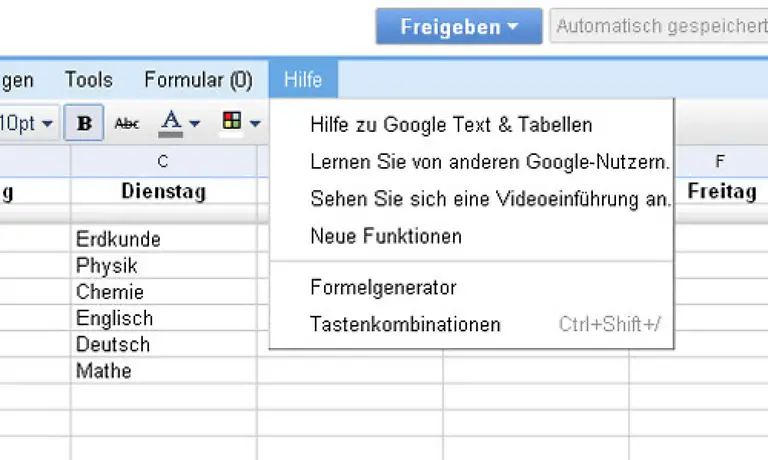Click the background color grid icon
The image size is (768, 460).
(232, 121)
